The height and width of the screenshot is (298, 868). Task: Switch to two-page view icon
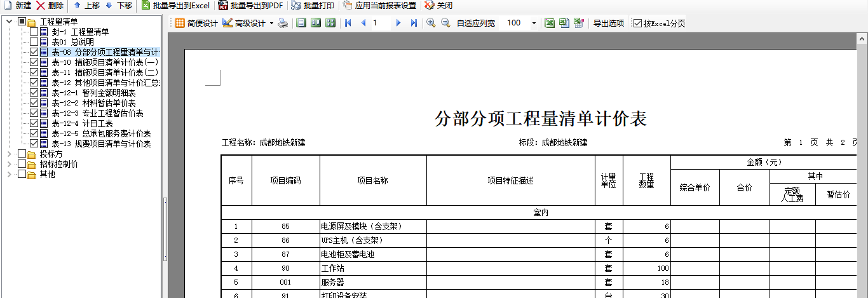pos(316,23)
